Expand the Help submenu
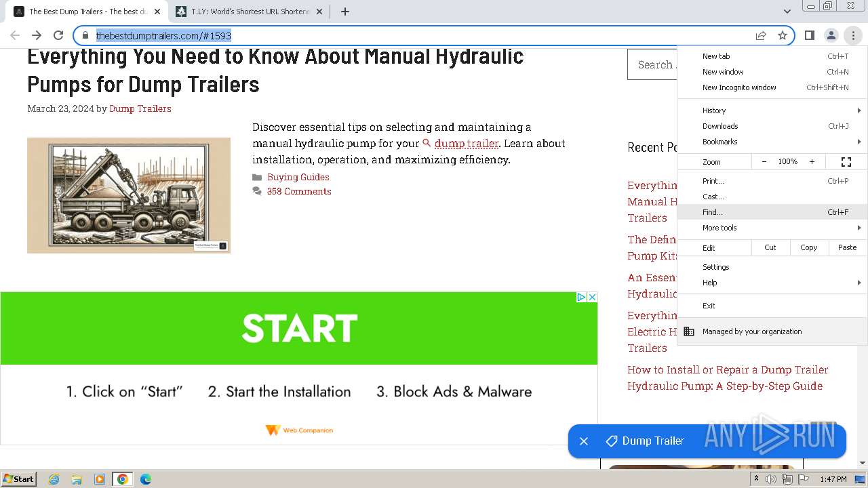The height and width of the screenshot is (488, 868). (772, 283)
